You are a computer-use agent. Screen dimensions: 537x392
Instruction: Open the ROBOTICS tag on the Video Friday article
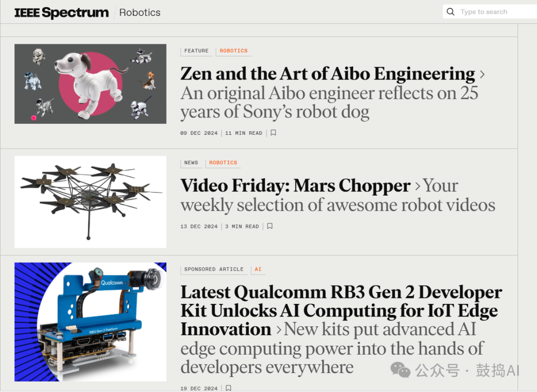223,163
